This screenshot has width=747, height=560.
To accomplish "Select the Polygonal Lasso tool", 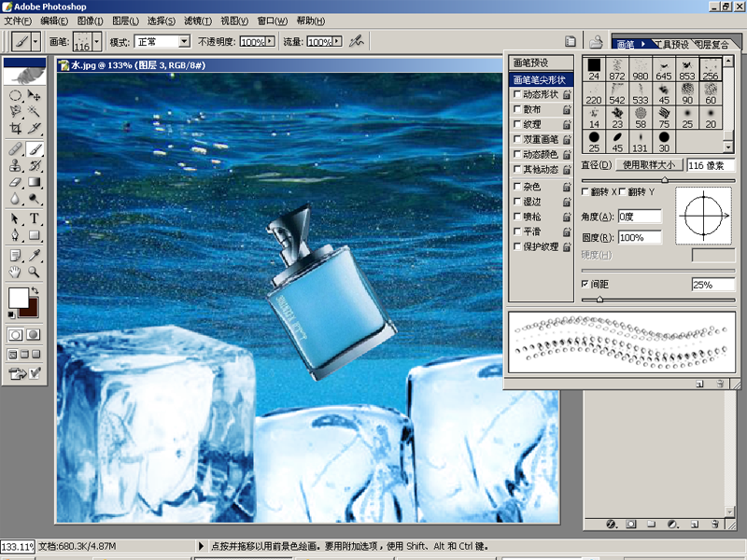I will pos(15,111).
